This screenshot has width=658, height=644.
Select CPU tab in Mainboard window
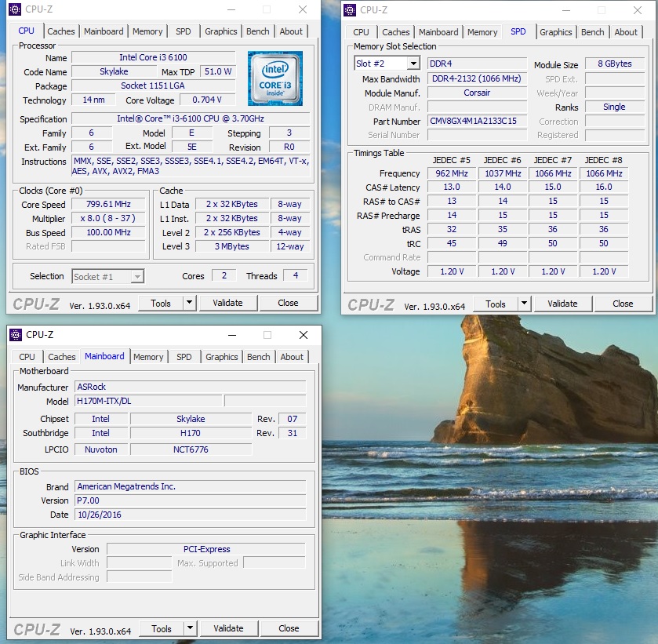27,357
